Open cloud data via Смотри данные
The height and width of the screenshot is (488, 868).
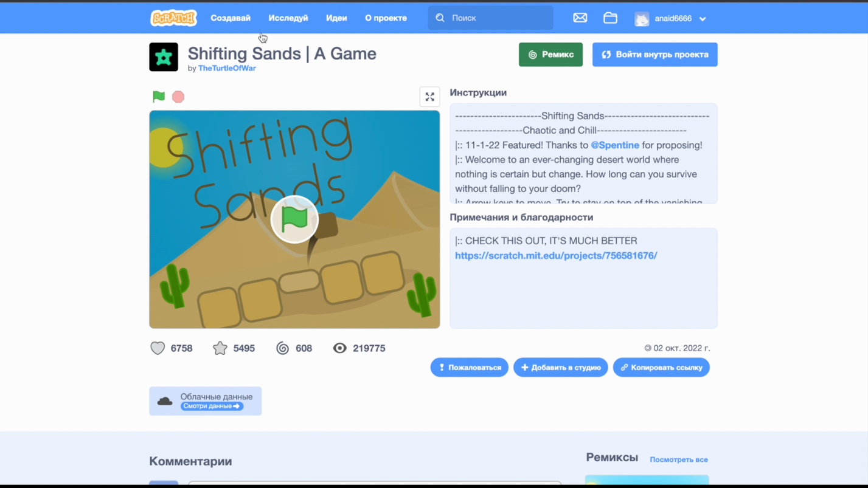point(212,406)
